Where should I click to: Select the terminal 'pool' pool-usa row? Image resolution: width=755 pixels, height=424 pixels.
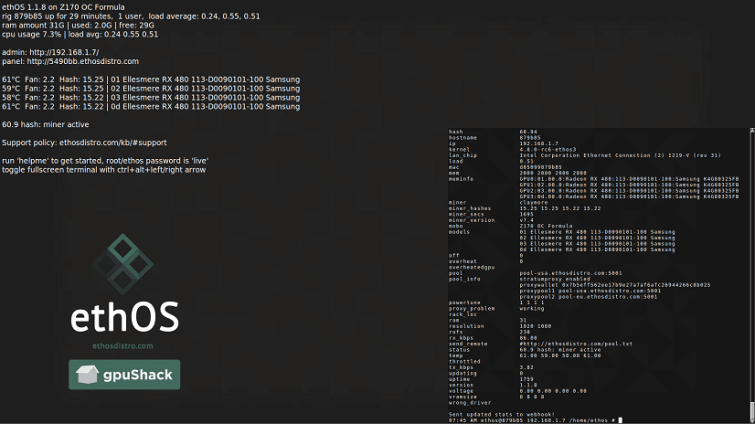point(535,273)
